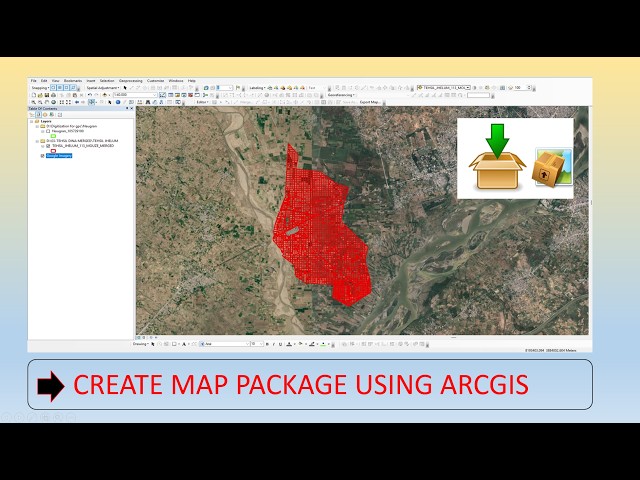This screenshot has width=640, height=480.
Task: Open the Customize menu
Action: click(156, 81)
